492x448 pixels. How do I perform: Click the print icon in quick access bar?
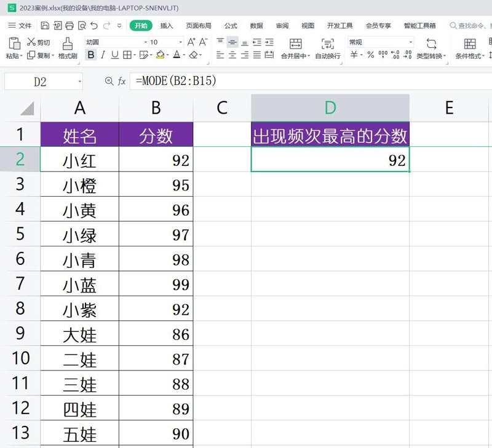pos(69,25)
